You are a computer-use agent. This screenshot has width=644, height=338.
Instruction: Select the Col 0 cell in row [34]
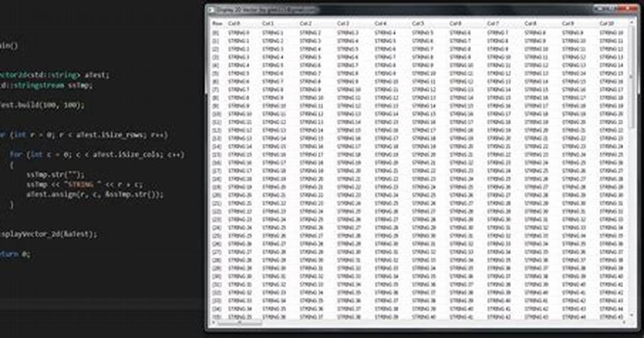(240, 309)
